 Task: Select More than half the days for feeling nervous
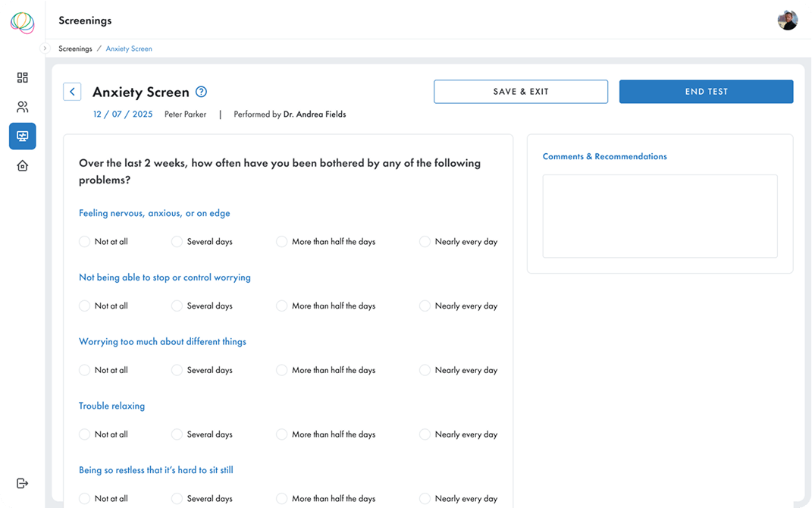[x=282, y=241]
